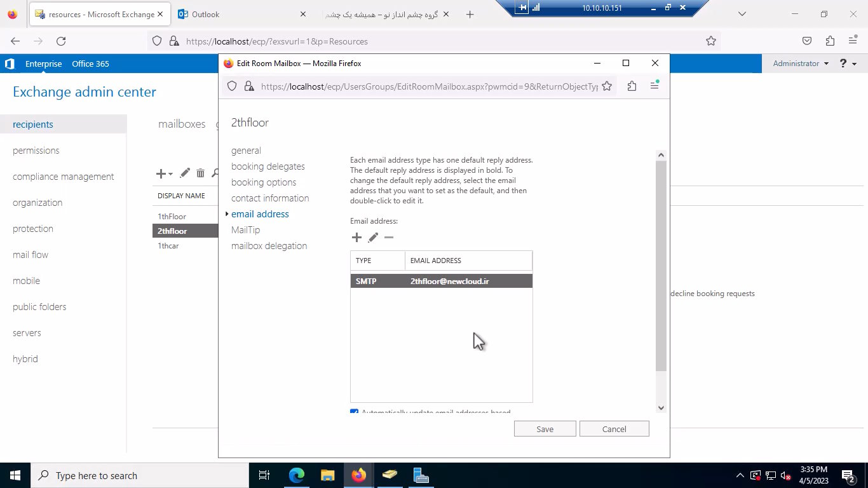Open permissions in left navigation

pyautogui.click(x=36, y=151)
